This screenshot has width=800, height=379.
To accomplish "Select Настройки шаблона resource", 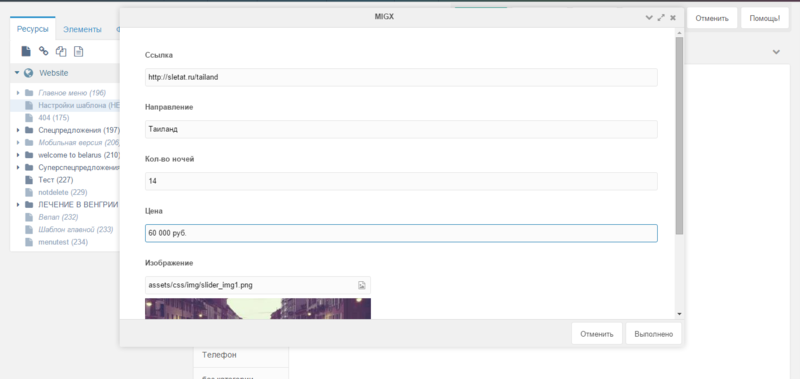I will tap(79, 106).
